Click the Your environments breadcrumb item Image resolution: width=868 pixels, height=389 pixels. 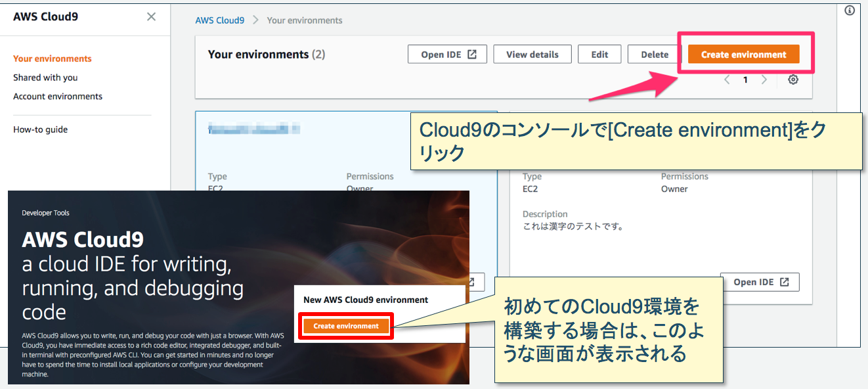(305, 20)
